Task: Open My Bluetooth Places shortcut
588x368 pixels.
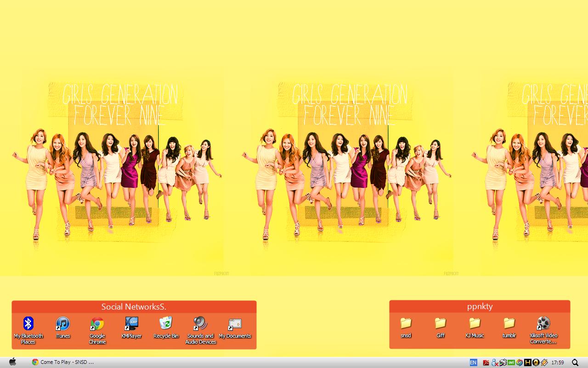Action: [x=28, y=331]
